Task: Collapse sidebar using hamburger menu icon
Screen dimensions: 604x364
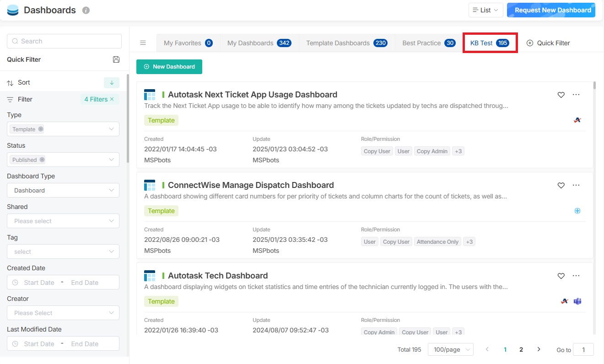Action: point(143,43)
